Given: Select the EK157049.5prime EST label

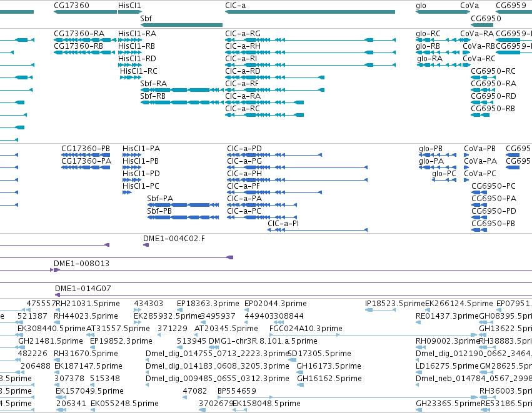Looking at the screenshot, I should 89,391.
